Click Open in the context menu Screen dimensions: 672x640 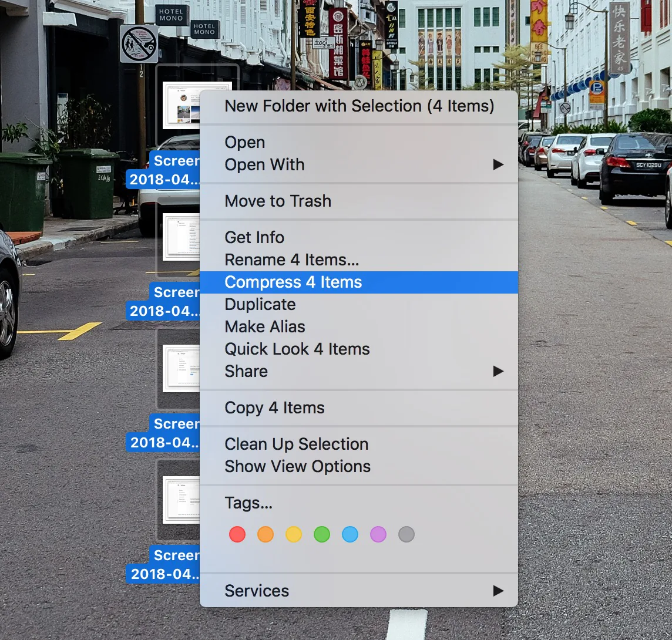click(x=359, y=142)
